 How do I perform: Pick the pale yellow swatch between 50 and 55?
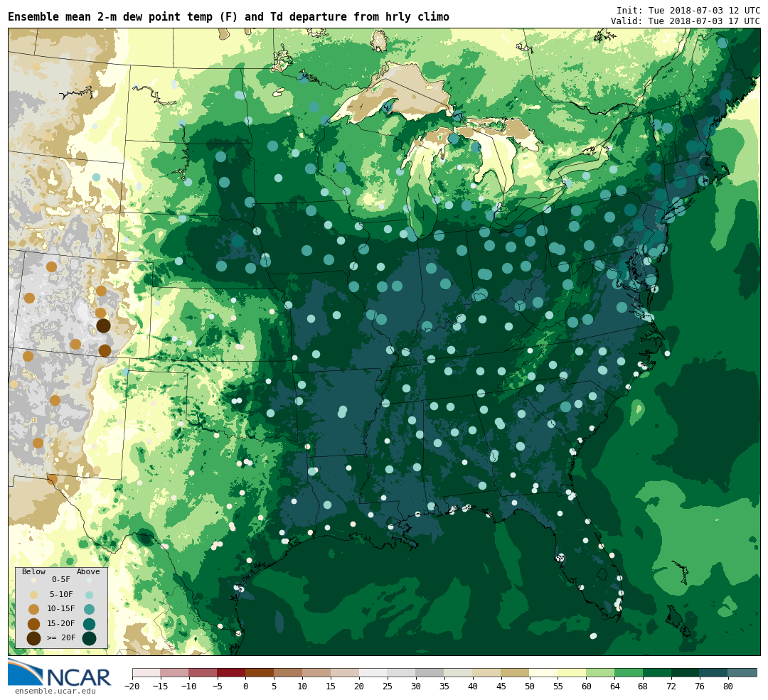pos(543,672)
